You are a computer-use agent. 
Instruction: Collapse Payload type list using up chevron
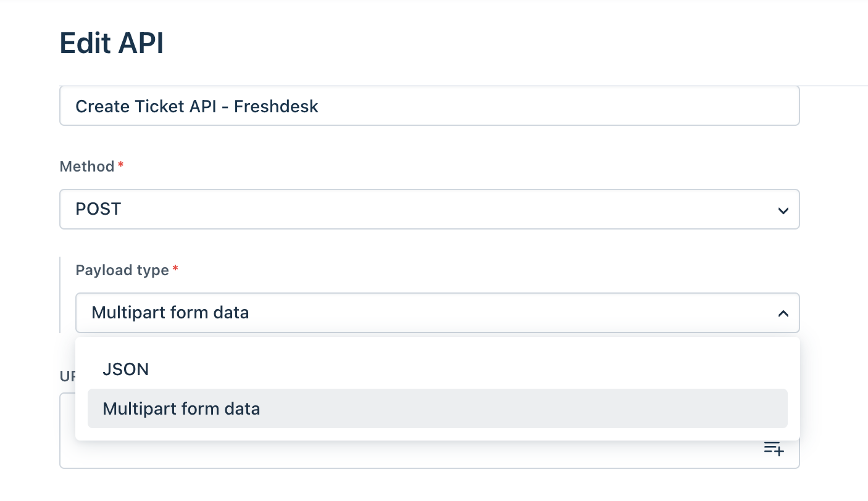pos(783,313)
